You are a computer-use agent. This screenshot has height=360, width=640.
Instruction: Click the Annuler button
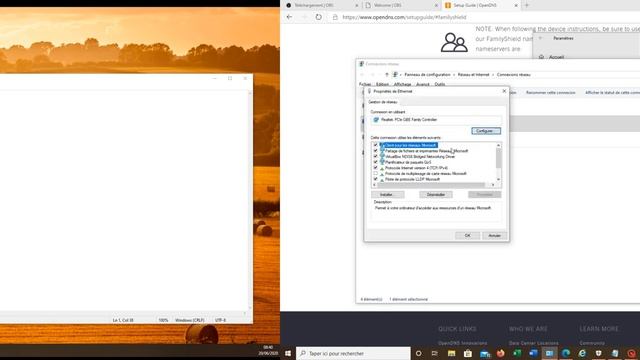[495, 236]
